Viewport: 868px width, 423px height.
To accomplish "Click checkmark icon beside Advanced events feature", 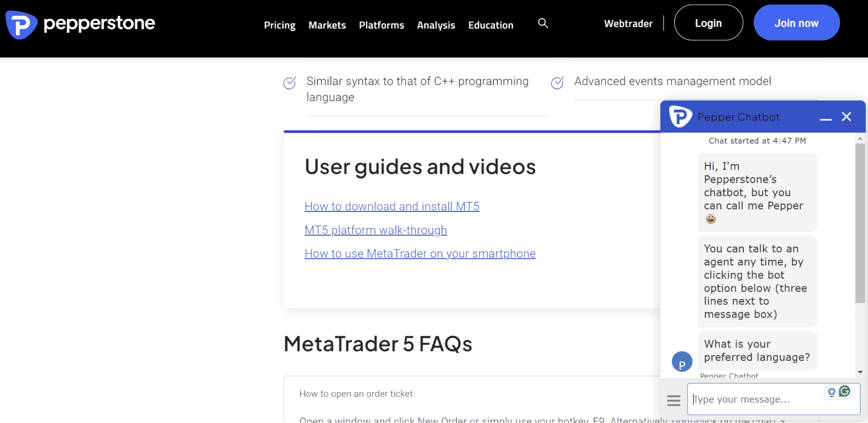I will coord(557,83).
